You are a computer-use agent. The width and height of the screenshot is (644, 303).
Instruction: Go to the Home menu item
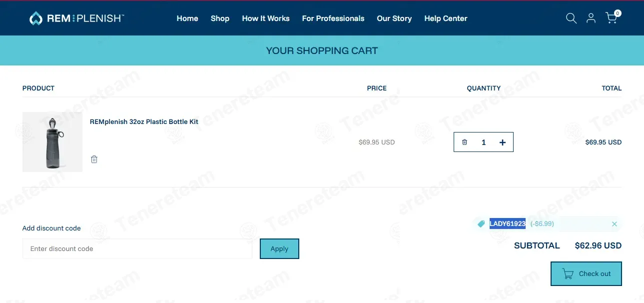(x=187, y=18)
